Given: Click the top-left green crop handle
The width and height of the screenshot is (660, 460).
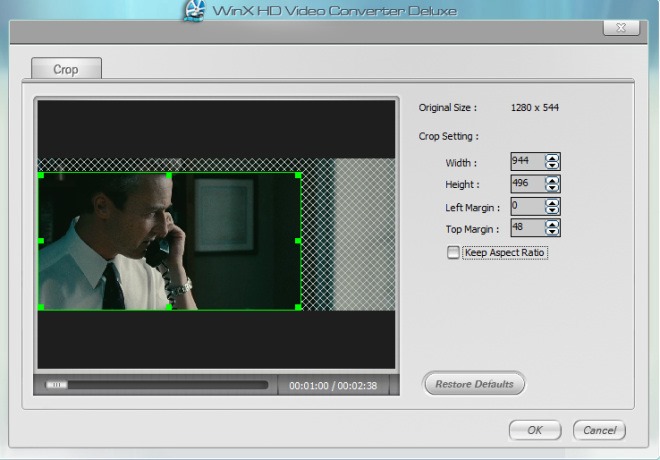Looking at the screenshot, I should point(41,175).
